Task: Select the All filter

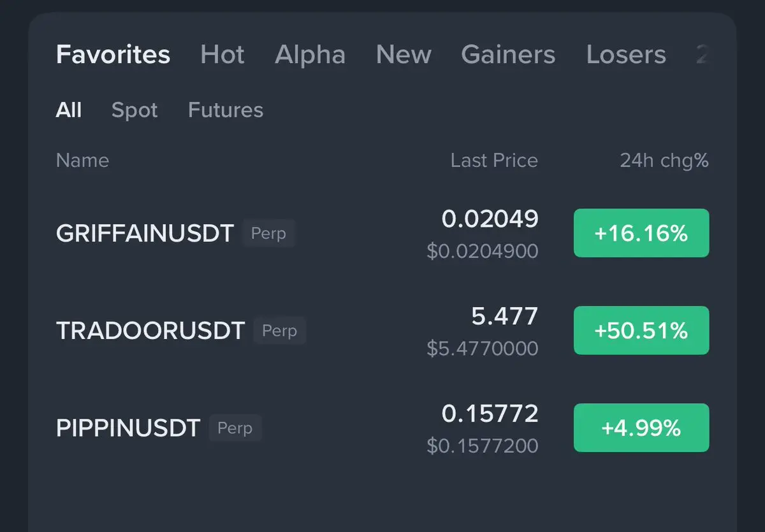Action: (69, 110)
